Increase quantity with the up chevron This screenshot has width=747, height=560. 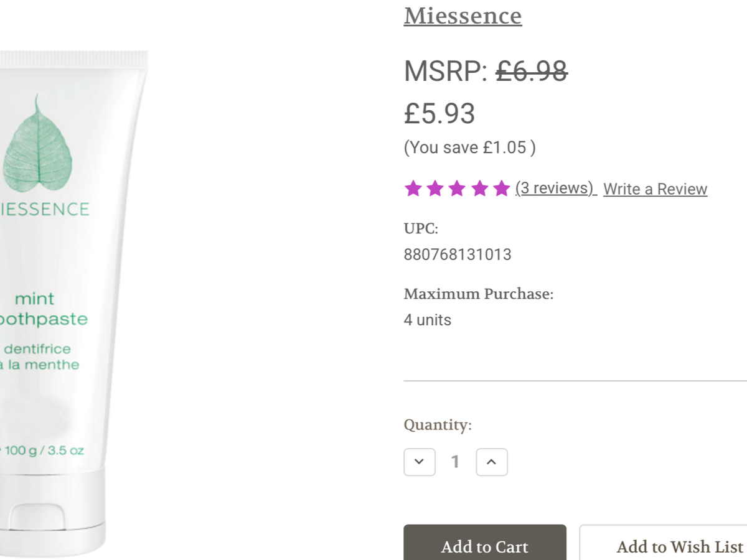coord(492,462)
